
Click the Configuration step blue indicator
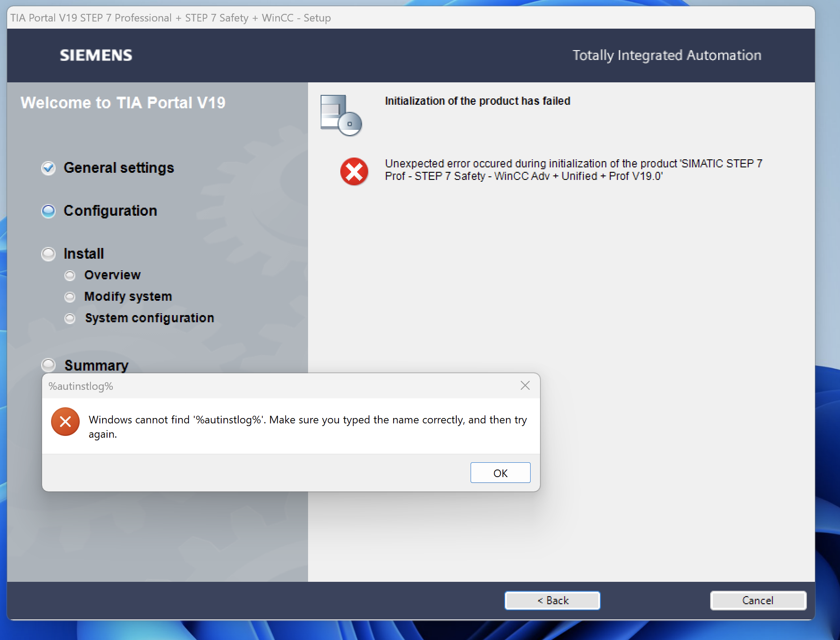coord(48,211)
